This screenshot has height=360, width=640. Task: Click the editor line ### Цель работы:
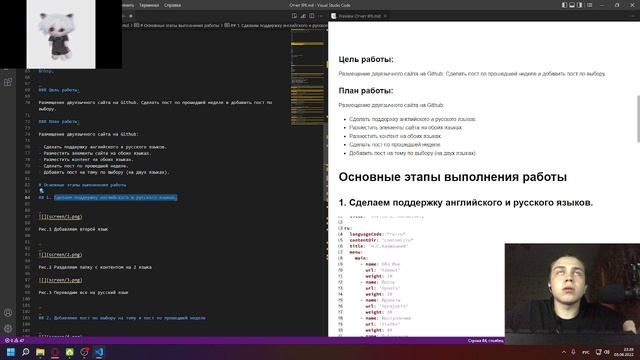click(x=59, y=90)
